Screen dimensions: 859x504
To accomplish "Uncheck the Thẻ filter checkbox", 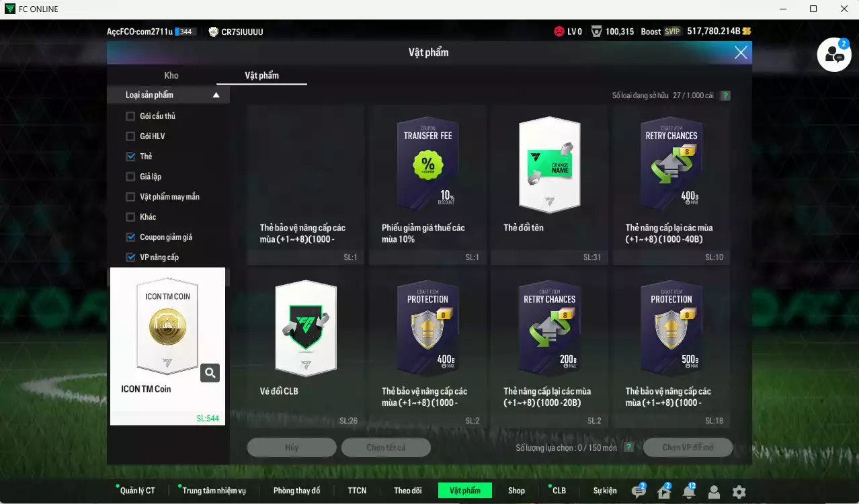I will (130, 157).
